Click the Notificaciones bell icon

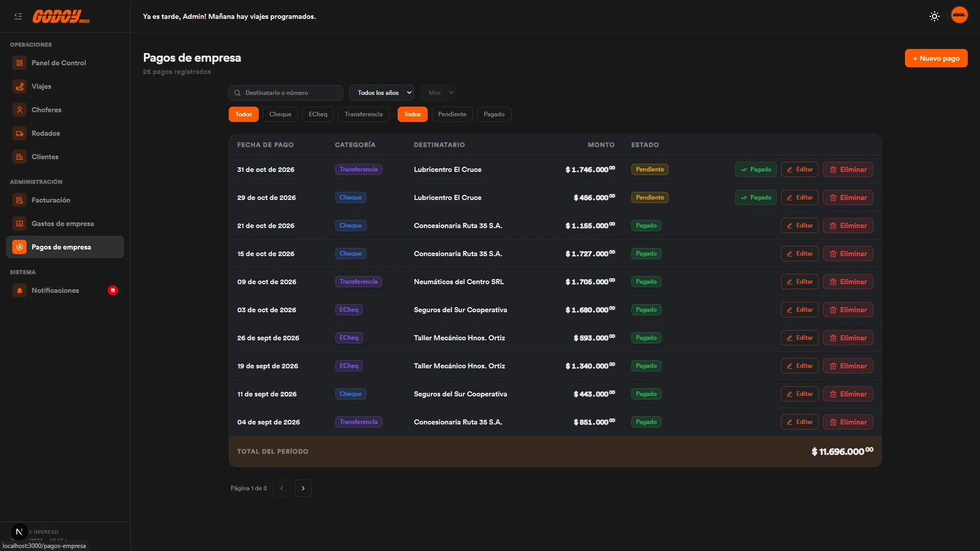pyautogui.click(x=19, y=290)
